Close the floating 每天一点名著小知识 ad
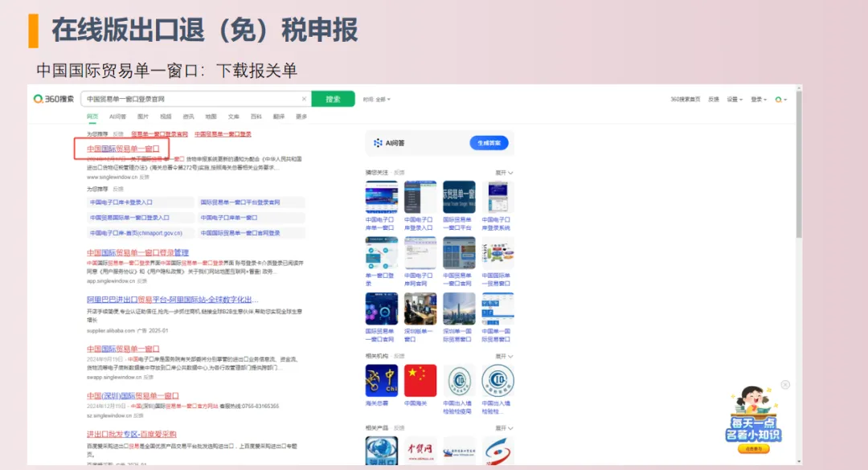868x470 pixels. click(785, 385)
